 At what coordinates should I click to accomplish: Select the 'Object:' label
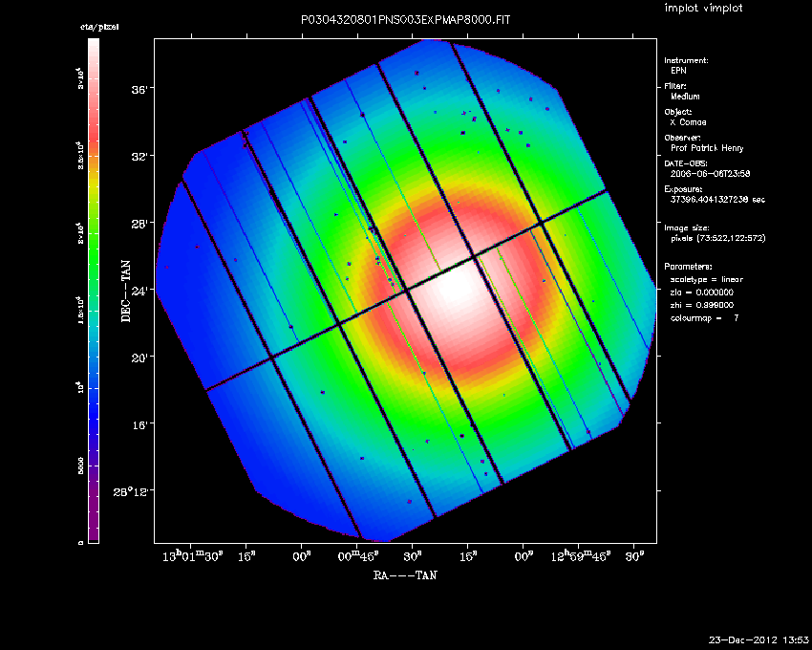click(678, 112)
